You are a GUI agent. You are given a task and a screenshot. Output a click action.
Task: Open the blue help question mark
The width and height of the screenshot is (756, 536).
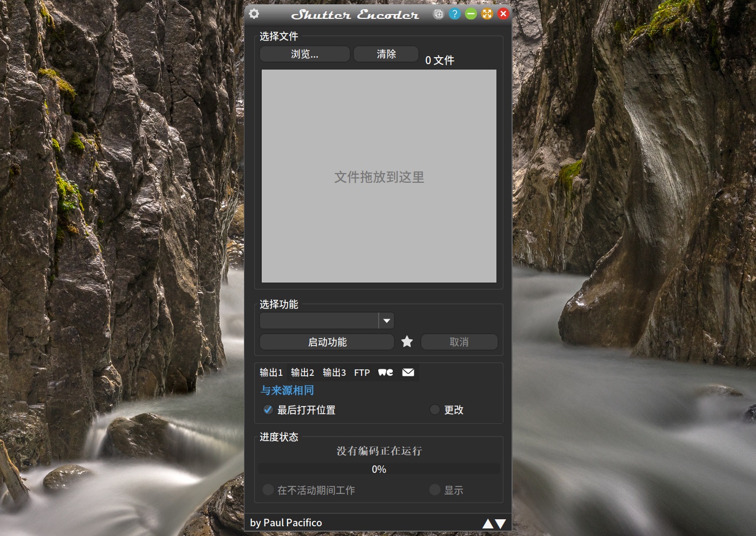point(455,14)
